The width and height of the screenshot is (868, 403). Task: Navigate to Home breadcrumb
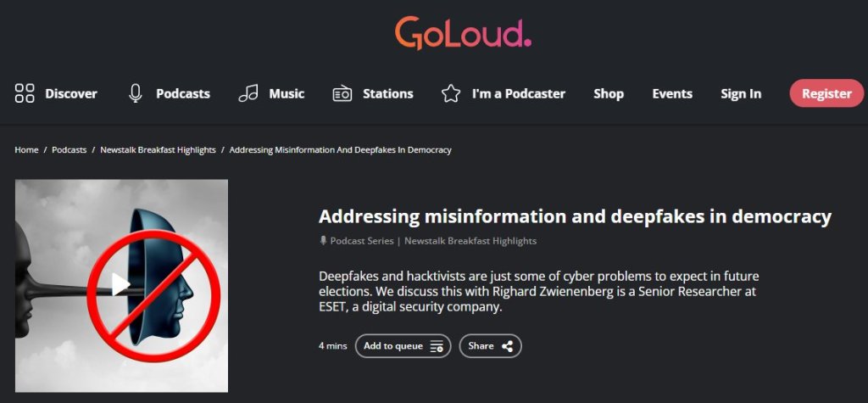click(x=26, y=150)
